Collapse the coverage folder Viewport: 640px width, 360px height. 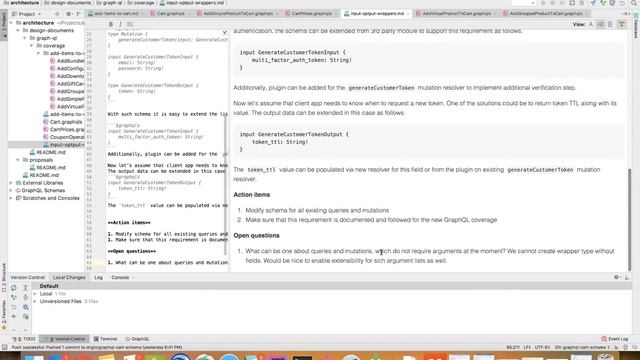(32, 46)
